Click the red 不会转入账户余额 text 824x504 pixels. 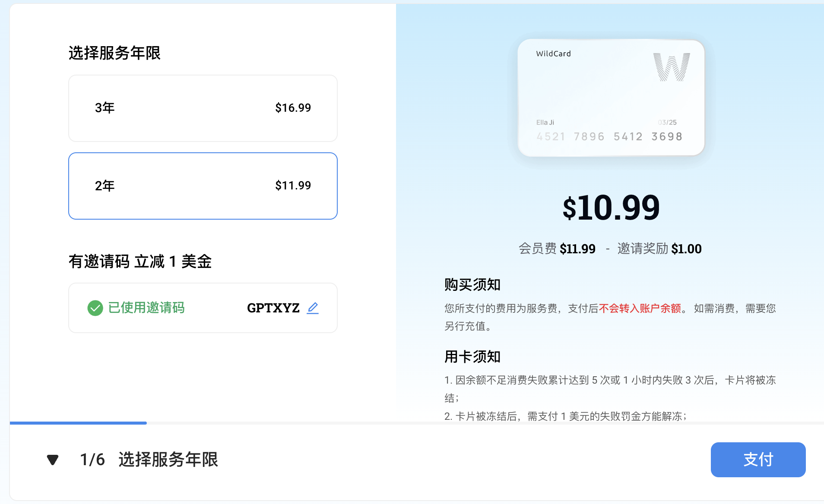click(x=640, y=309)
